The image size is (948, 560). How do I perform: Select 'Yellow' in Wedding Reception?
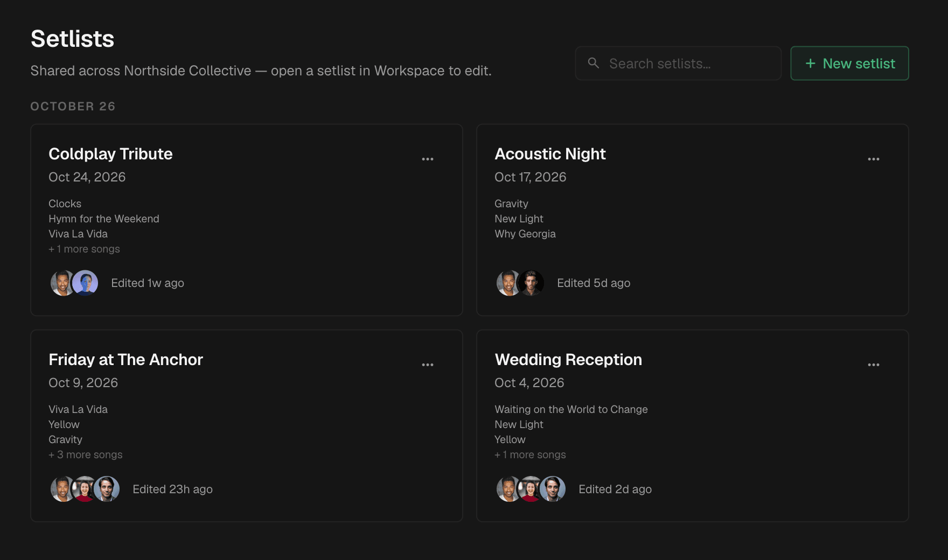pyautogui.click(x=510, y=439)
